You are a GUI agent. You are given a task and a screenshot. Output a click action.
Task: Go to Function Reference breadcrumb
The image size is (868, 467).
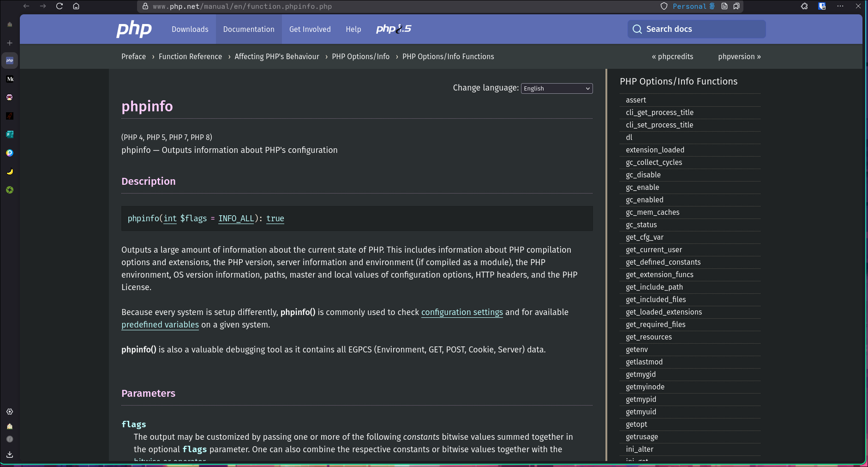190,56
